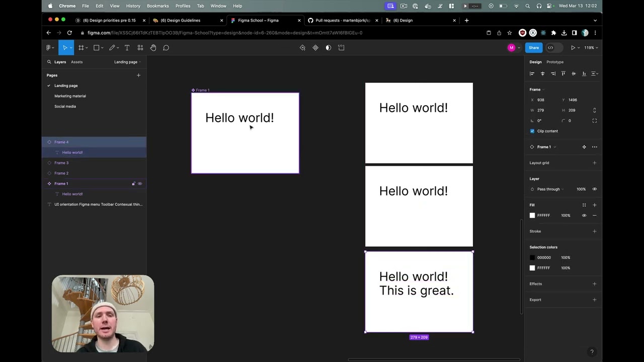Click the Align right icon
The width and height of the screenshot is (644, 362).
[553, 74]
